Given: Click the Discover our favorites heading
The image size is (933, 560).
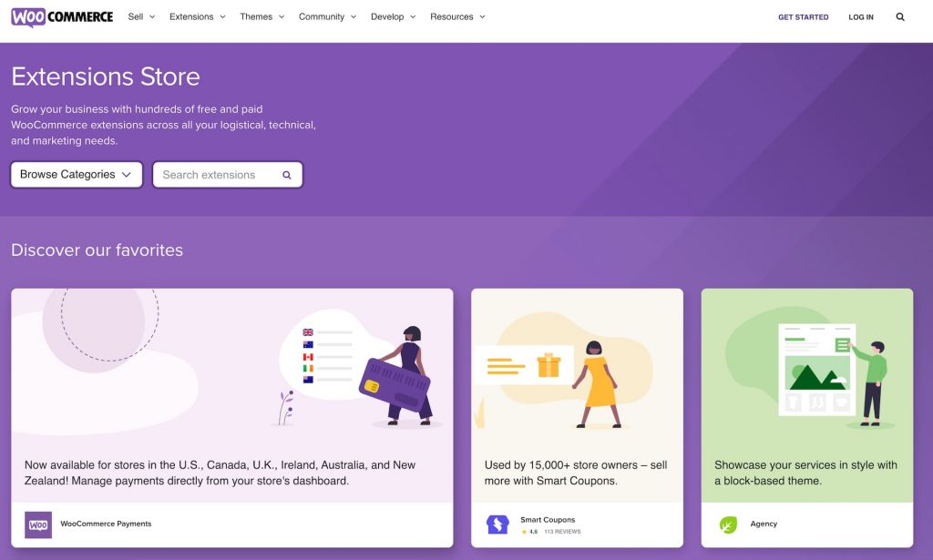Looking at the screenshot, I should point(97,249).
